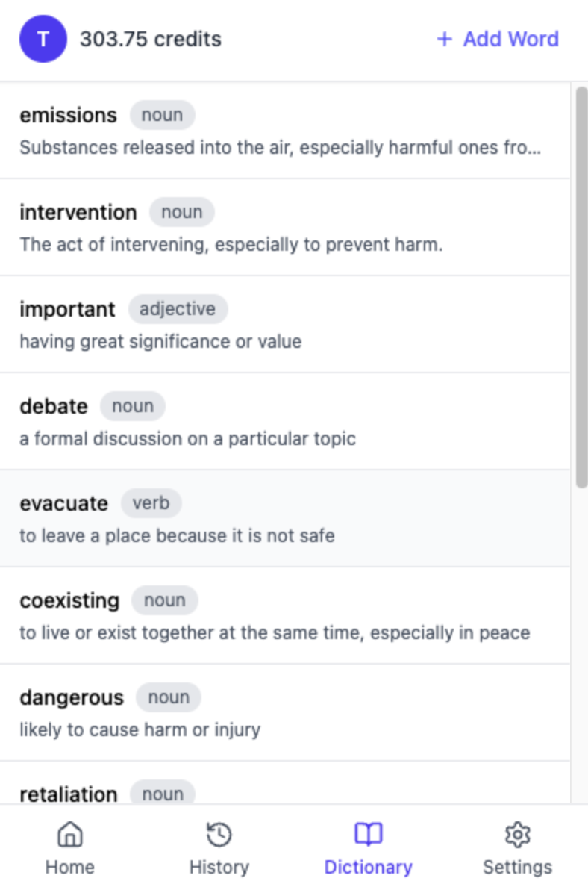Click the purple T avatar icon
The width and height of the screenshot is (588, 890).
43,39
